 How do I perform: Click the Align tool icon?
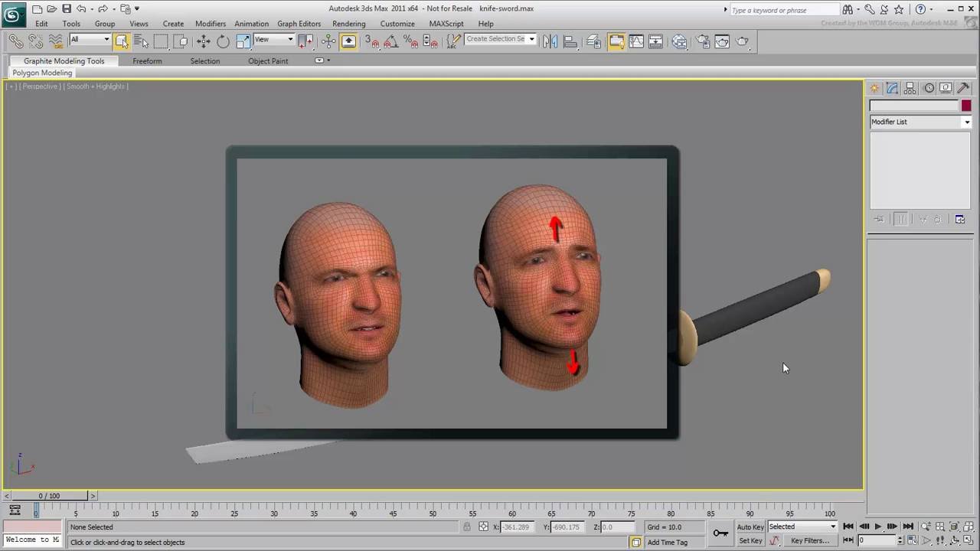tap(570, 41)
